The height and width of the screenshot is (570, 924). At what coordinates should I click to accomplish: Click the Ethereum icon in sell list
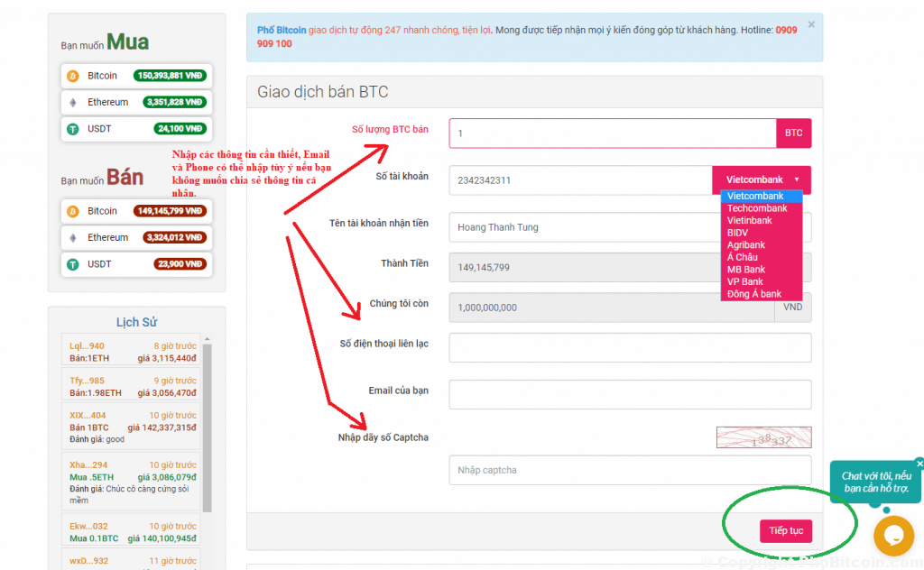tap(73, 238)
